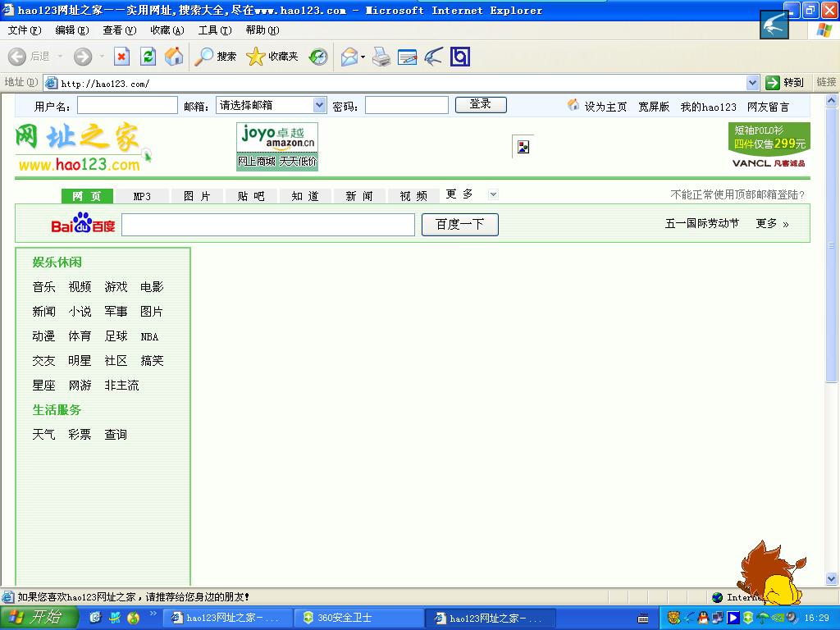840x630 pixels.
Task: Click the Baidu search text box
Action: click(x=268, y=225)
